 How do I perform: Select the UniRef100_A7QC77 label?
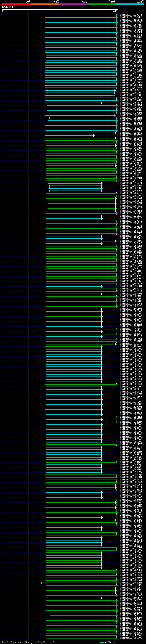coord(131,42)
